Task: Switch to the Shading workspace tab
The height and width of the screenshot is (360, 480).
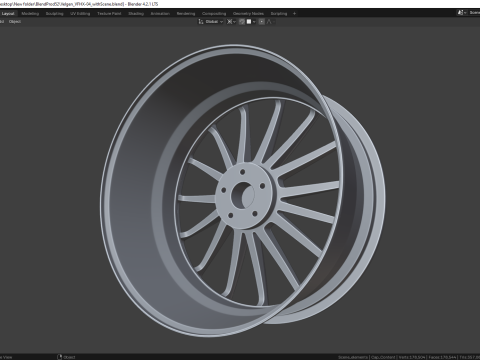Action: (136, 14)
